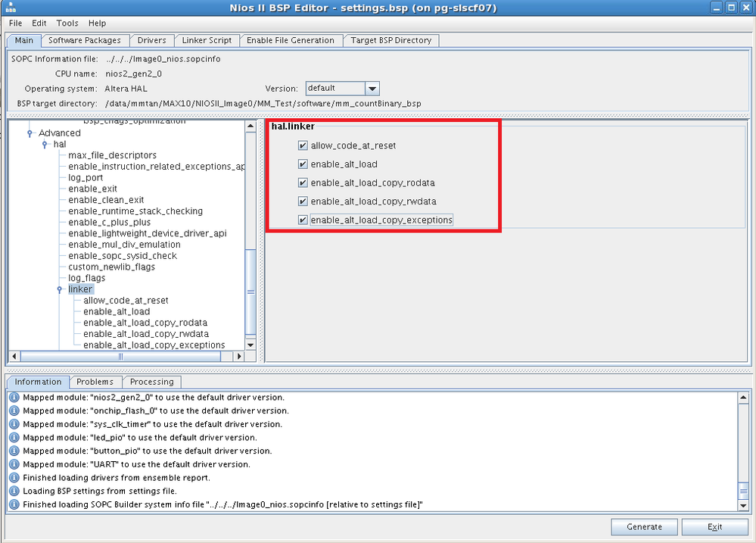Switch to the Problems tab
Image resolution: width=756 pixels, height=543 pixels.
[x=95, y=382]
